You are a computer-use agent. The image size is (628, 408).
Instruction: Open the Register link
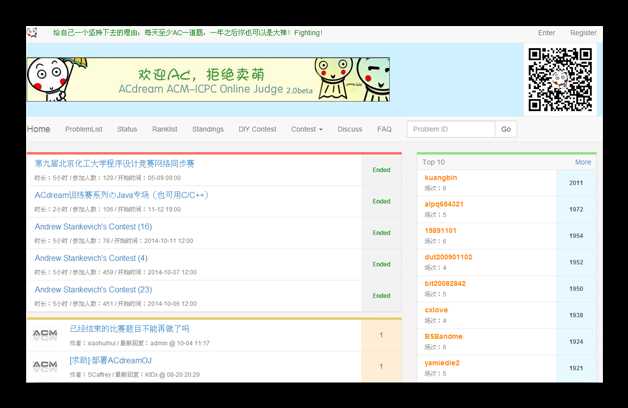pyautogui.click(x=583, y=33)
